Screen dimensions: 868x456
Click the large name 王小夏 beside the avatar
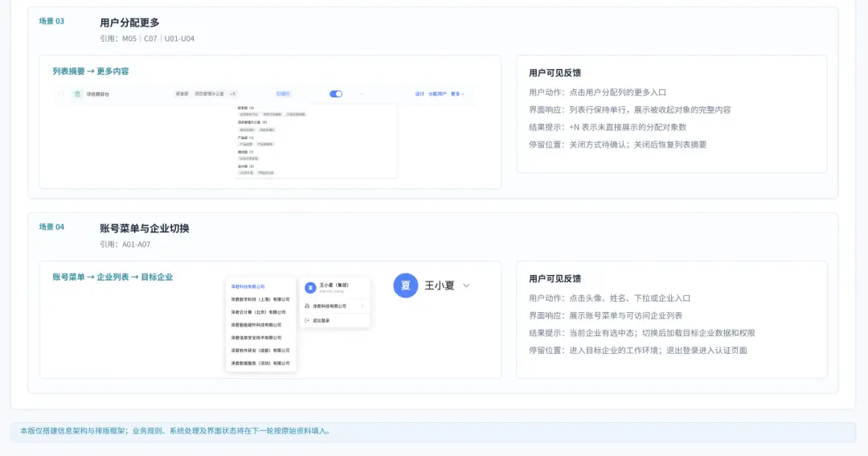pyautogui.click(x=440, y=286)
